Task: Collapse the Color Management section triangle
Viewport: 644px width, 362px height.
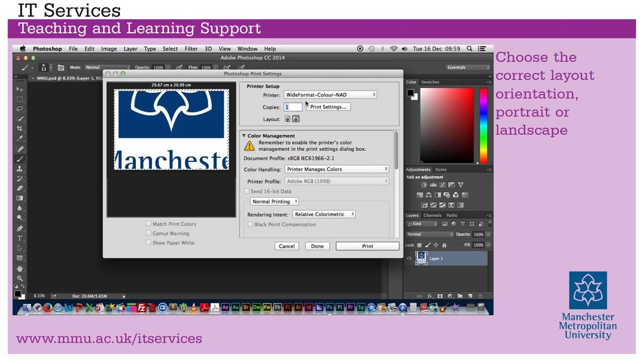Action: point(244,136)
